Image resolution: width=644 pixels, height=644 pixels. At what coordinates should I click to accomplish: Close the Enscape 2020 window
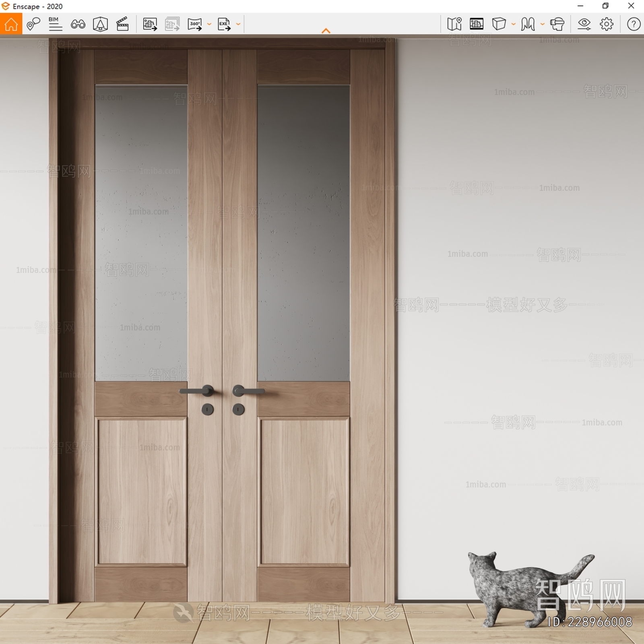click(x=631, y=6)
